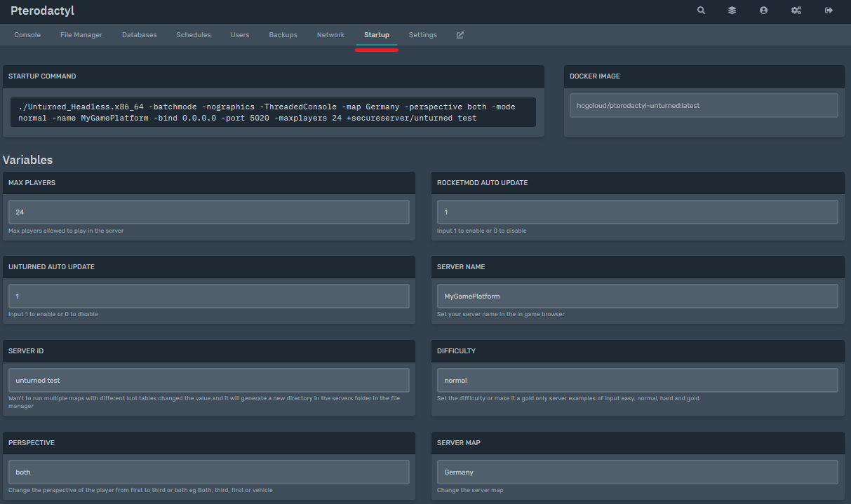This screenshot has width=851, height=504.
Task: Switch to the Network tab
Action: pyautogui.click(x=330, y=35)
